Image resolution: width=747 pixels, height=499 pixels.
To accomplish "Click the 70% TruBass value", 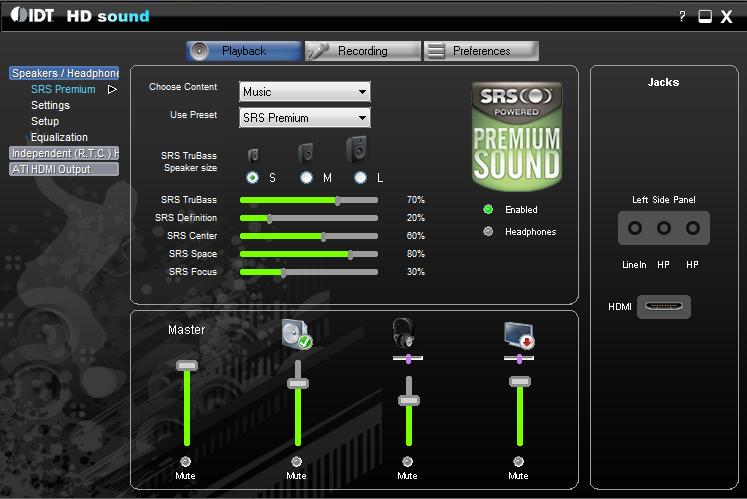I will (416, 200).
